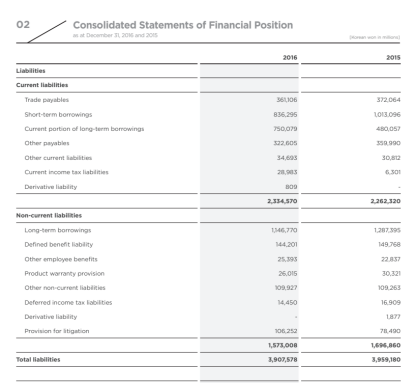Select Current income tax liabilities 2016 value
Screen dimensions: 415x383
[x=287, y=172]
